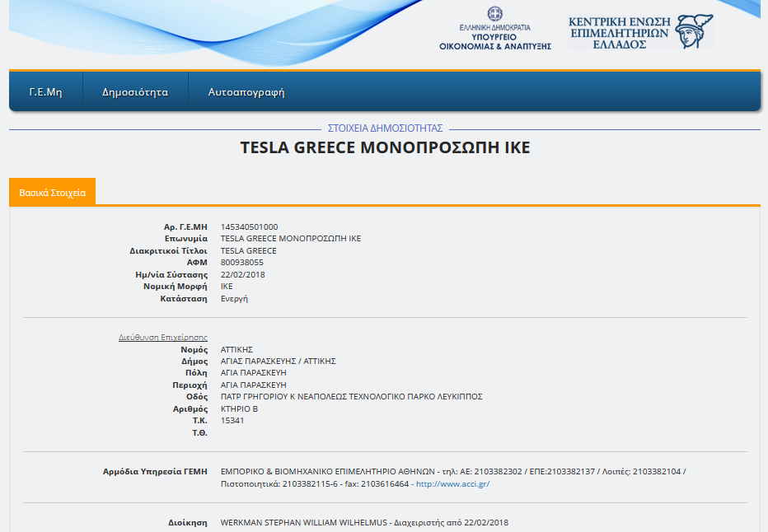The image size is (768, 532).
Task: Click the Διοίκηση label
Action: click(x=188, y=523)
